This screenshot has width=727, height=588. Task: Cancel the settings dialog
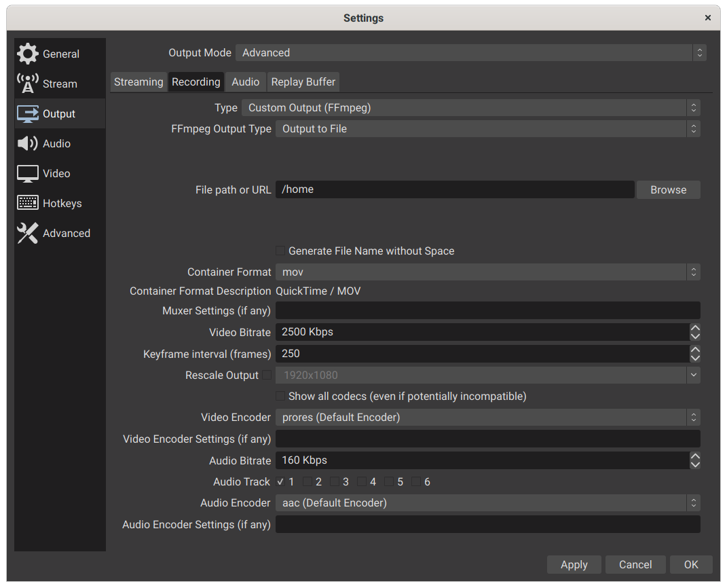635,565
